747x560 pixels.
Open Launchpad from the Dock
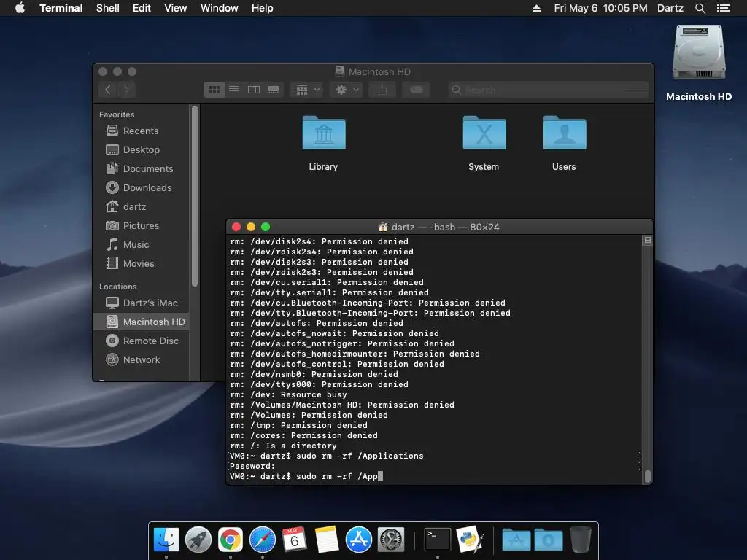tap(198, 540)
